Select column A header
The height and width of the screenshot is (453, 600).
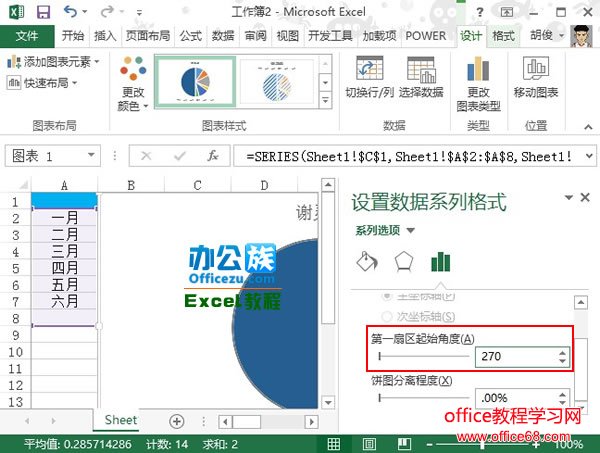64,186
